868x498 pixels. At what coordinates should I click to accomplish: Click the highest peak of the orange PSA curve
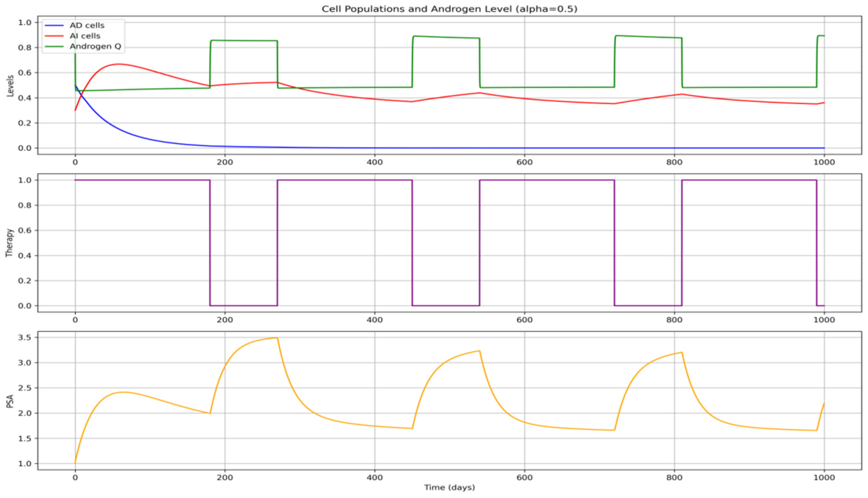pos(277,338)
